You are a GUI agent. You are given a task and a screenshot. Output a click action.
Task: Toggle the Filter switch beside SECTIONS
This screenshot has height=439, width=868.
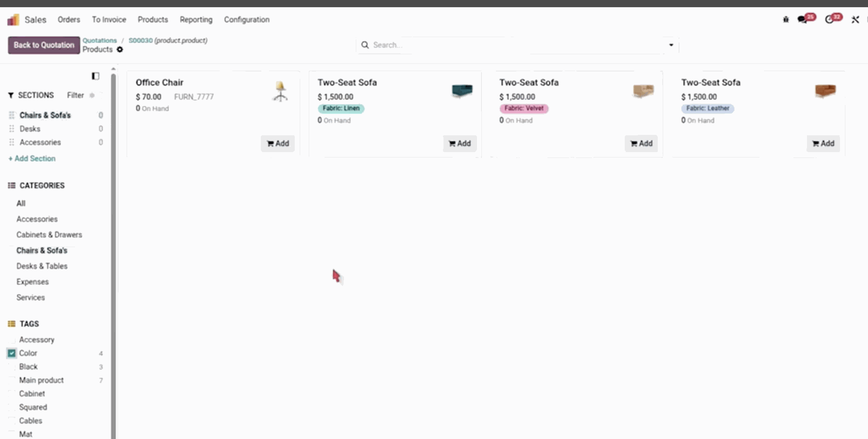pos(93,95)
